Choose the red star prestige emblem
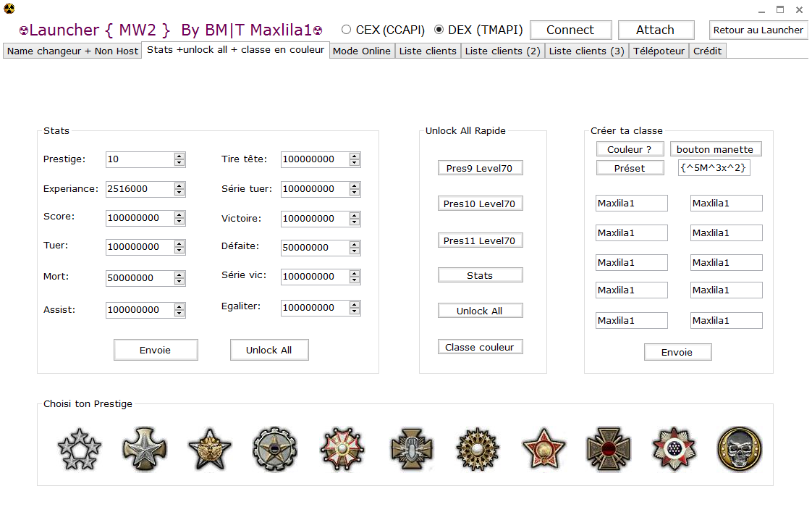Screen dimensions: 812x507 pos(544,449)
